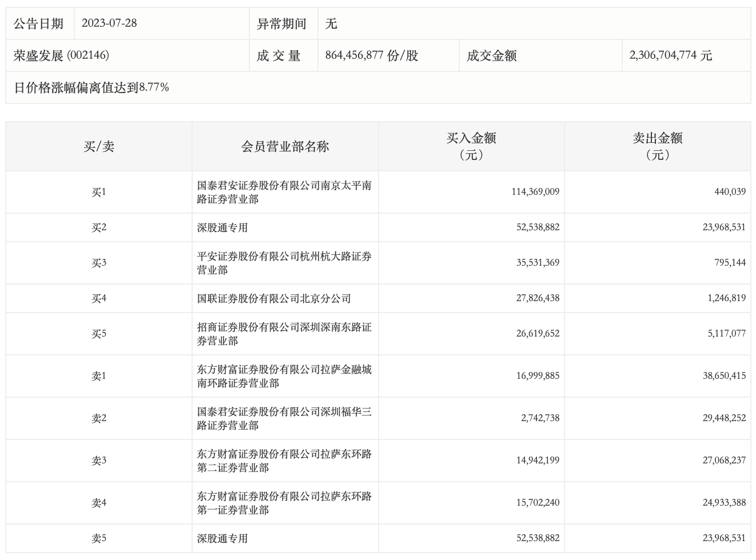Click the 异常期间 value 无
This screenshot has width=756, height=560.
pyautogui.click(x=331, y=23)
